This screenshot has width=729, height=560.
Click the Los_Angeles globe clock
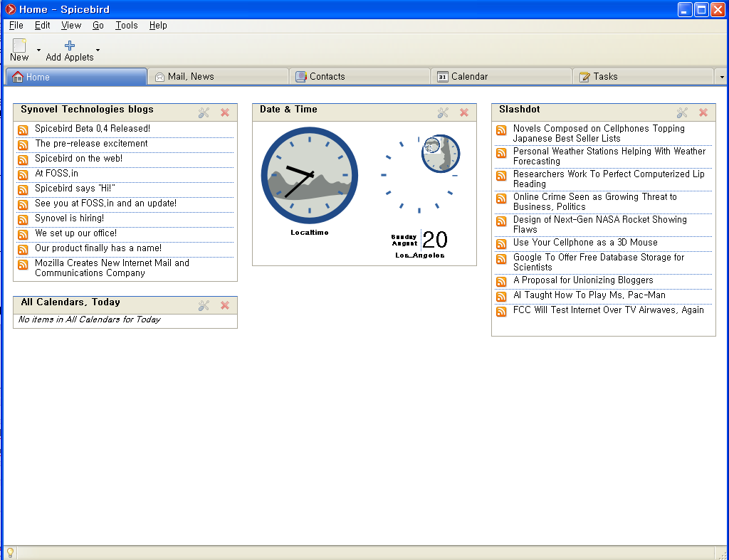pyautogui.click(x=441, y=154)
